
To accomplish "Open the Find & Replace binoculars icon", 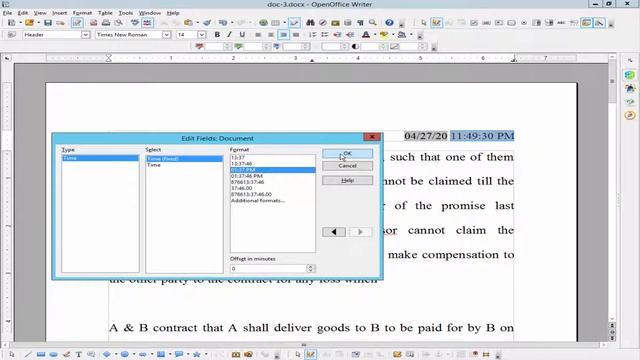I will (310, 23).
